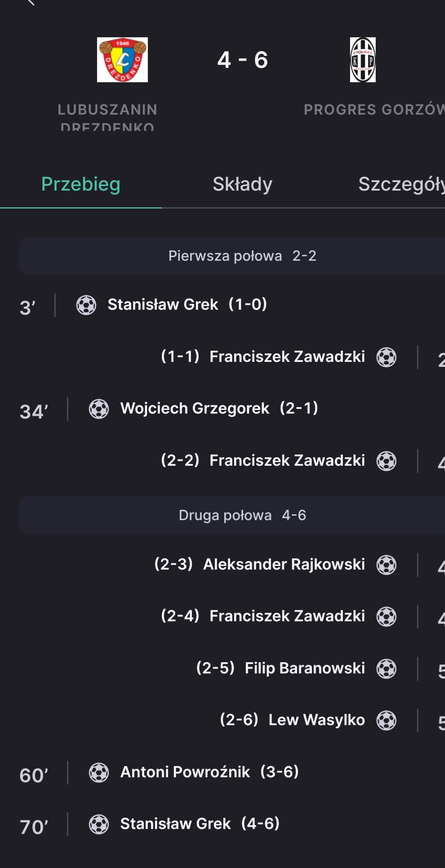Click the ball icon next to Franciszek Zawadzki (1-1)
The height and width of the screenshot is (868, 445).
(x=387, y=357)
